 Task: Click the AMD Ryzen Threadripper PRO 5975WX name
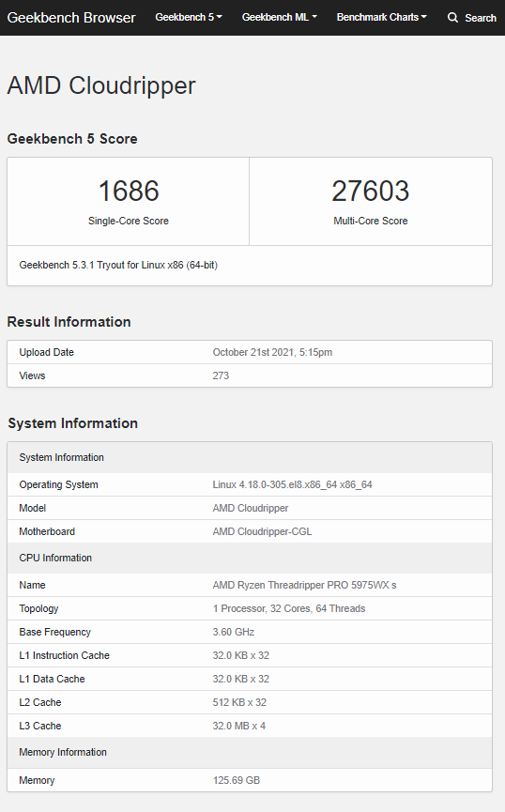point(304,585)
